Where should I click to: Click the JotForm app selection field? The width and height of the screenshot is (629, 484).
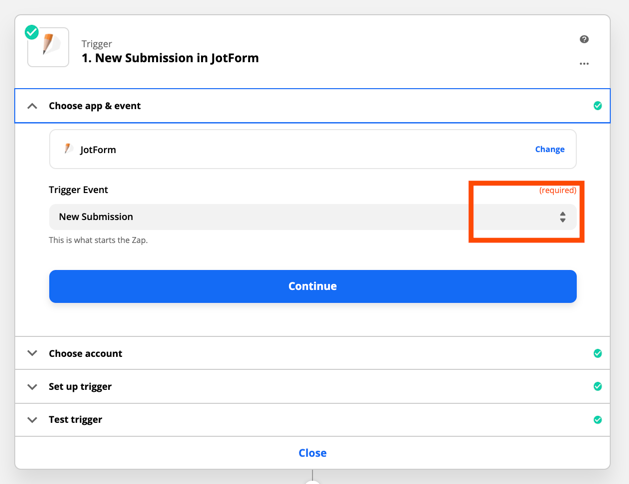tap(313, 149)
